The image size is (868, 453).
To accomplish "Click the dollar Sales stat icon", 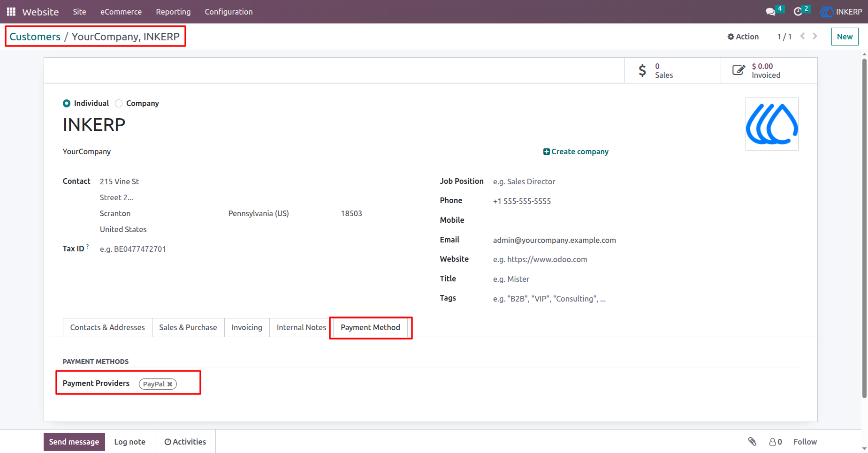I will point(642,70).
